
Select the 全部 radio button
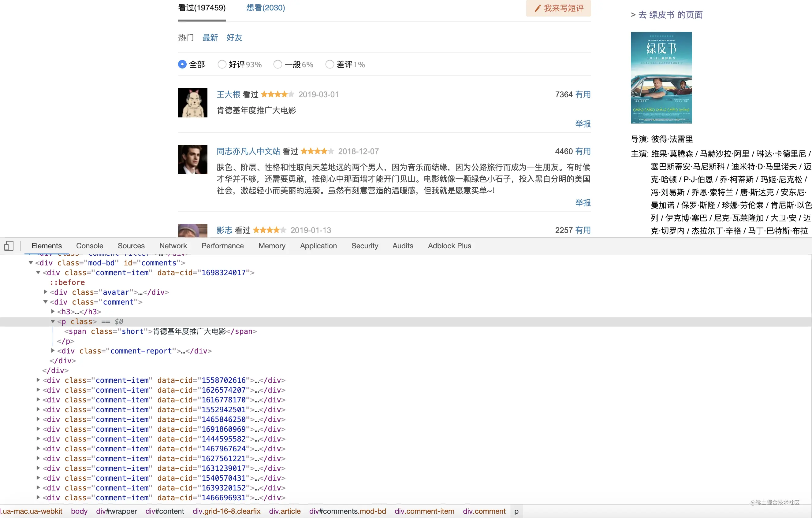coord(182,64)
